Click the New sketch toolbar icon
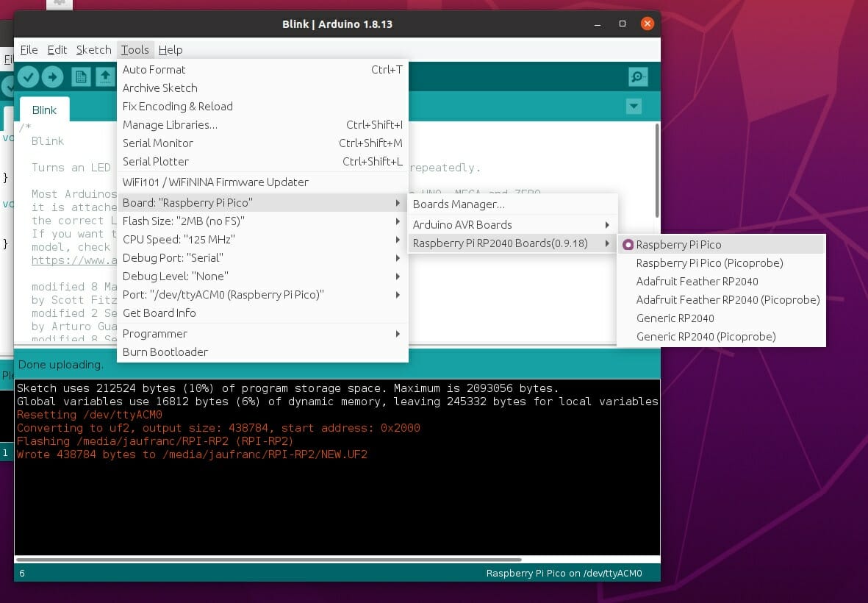868x603 pixels. 81,77
